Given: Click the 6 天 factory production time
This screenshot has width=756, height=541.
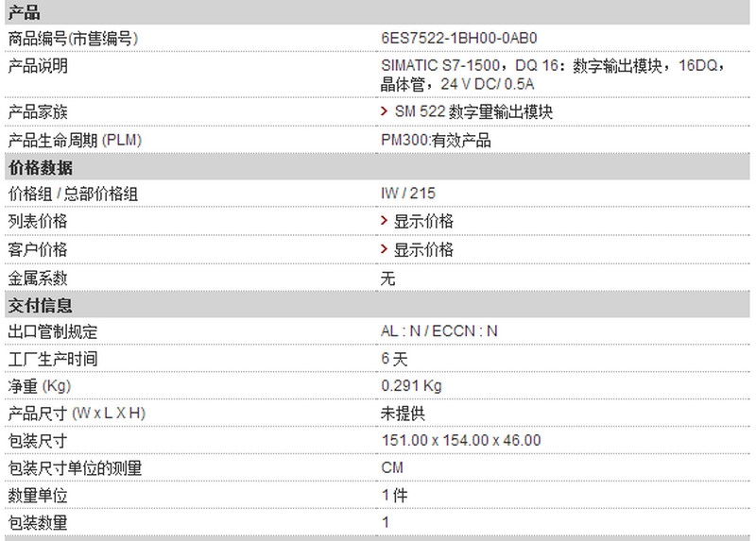Looking at the screenshot, I should pyautogui.click(x=394, y=359).
